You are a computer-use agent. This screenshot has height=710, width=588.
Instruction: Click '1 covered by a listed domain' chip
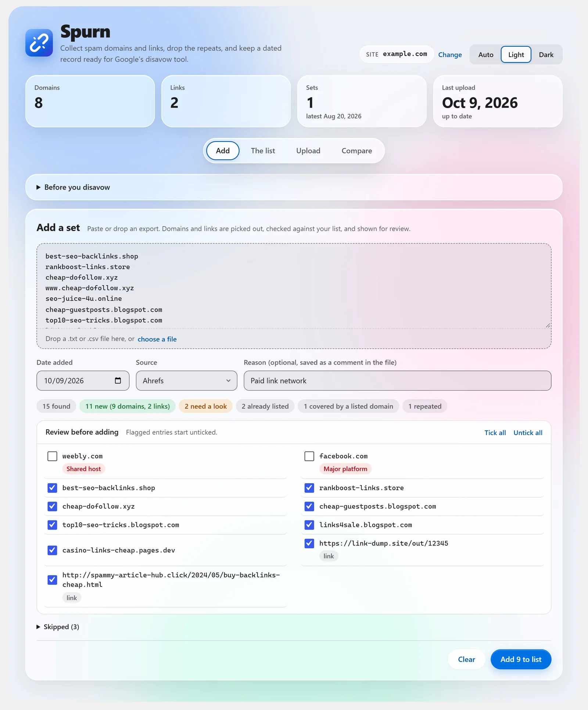(x=348, y=406)
